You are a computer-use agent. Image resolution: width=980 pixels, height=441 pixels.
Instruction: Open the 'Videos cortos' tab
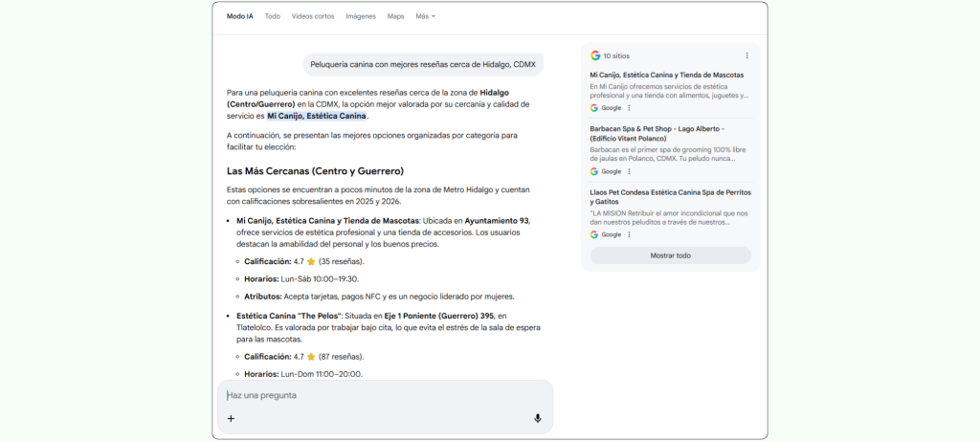(313, 16)
